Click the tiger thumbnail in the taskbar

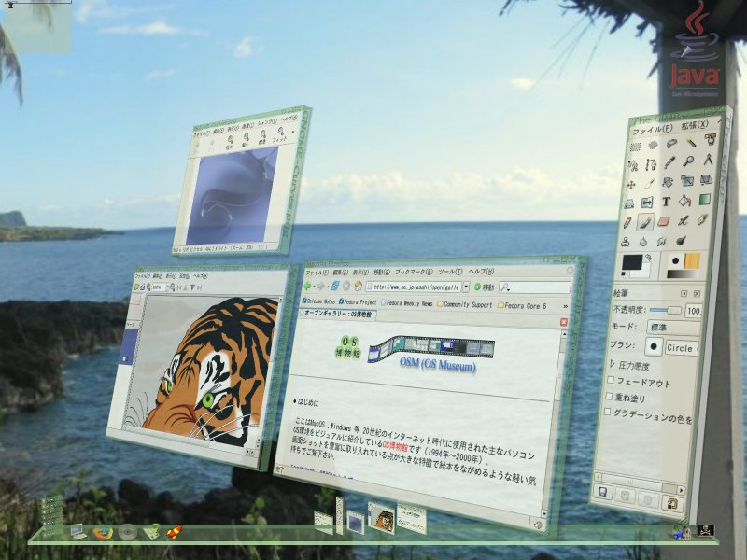coord(381,517)
